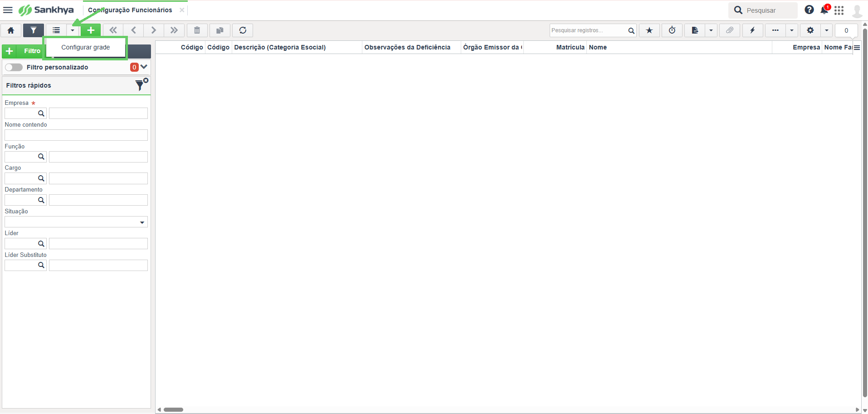Click the vertical scrollbar down arrow
This screenshot has width=868, height=414.
pyautogui.click(x=865, y=410)
